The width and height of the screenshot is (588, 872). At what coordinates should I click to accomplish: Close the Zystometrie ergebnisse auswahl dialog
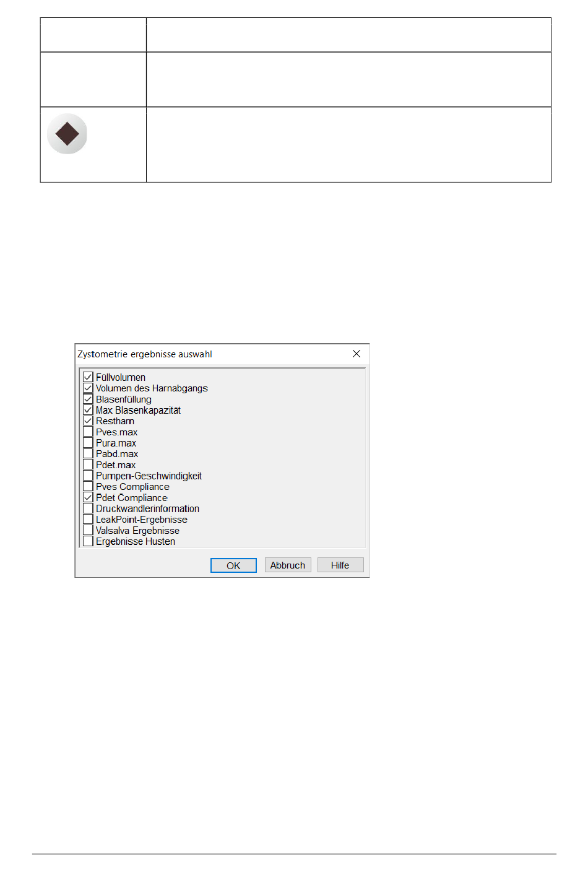[x=357, y=354]
